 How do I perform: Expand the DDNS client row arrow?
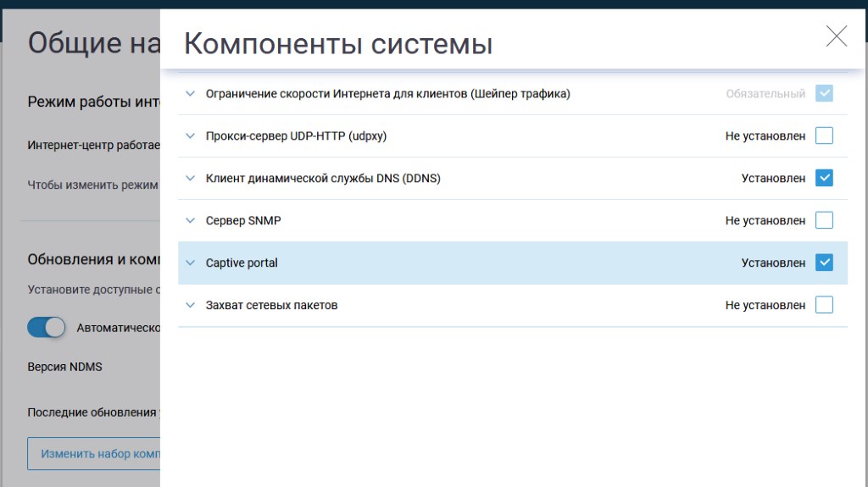[x=190, y=179]
